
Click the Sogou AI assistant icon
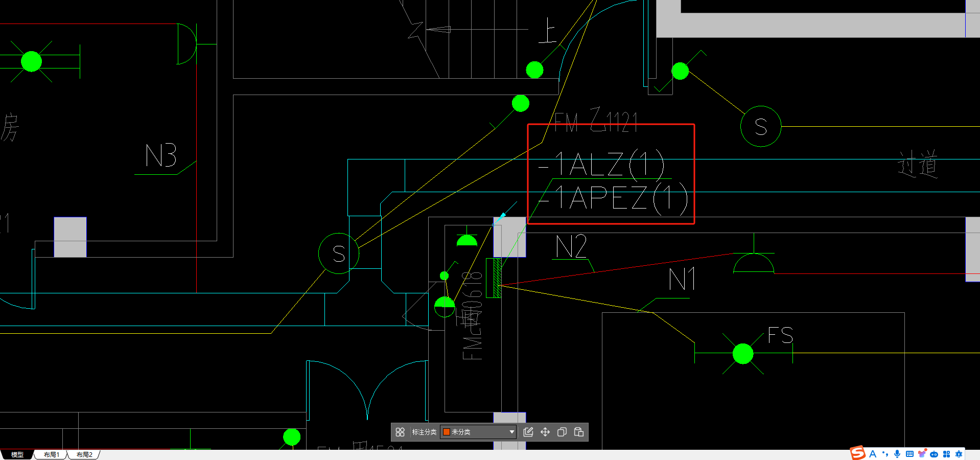click(x=959, y=454)
